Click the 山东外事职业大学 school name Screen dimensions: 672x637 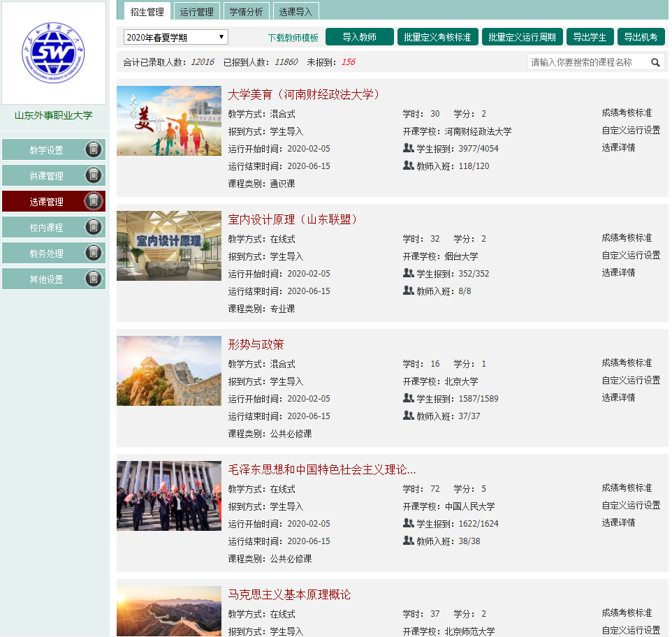pyautogui.click(x=54, y=115)
